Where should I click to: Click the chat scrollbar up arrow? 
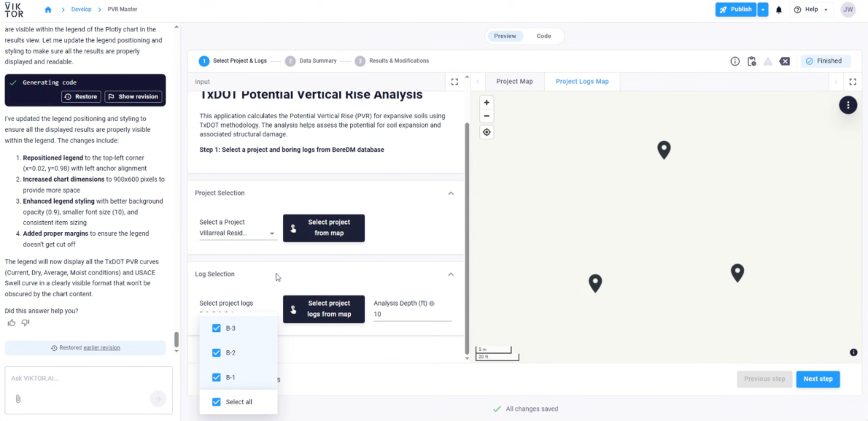(x=177, y=26)
